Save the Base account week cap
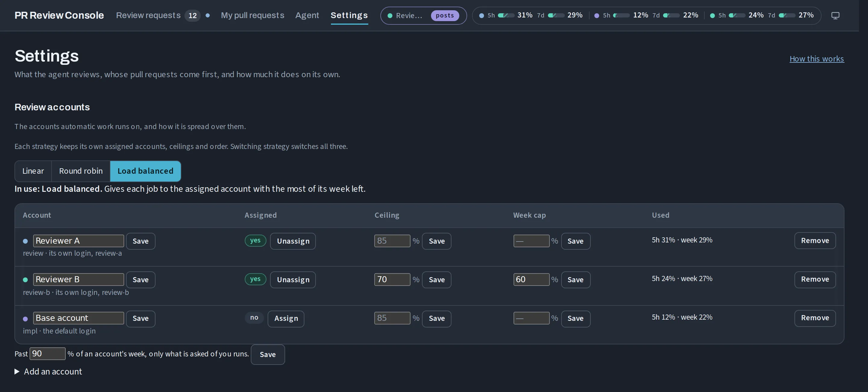 point(576,318)
